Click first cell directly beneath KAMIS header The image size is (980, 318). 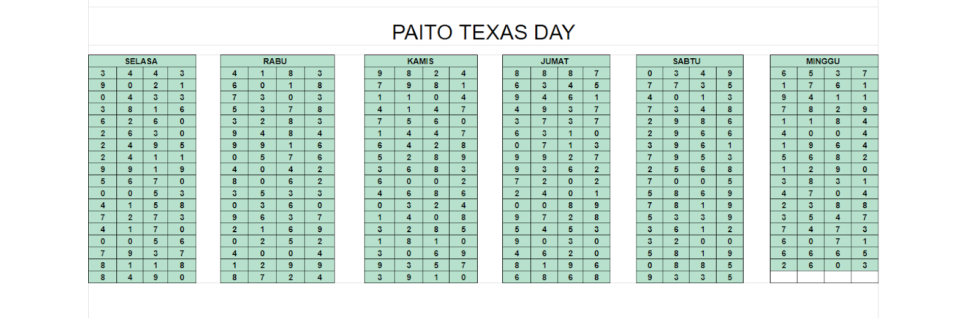[x=380, y=74]
